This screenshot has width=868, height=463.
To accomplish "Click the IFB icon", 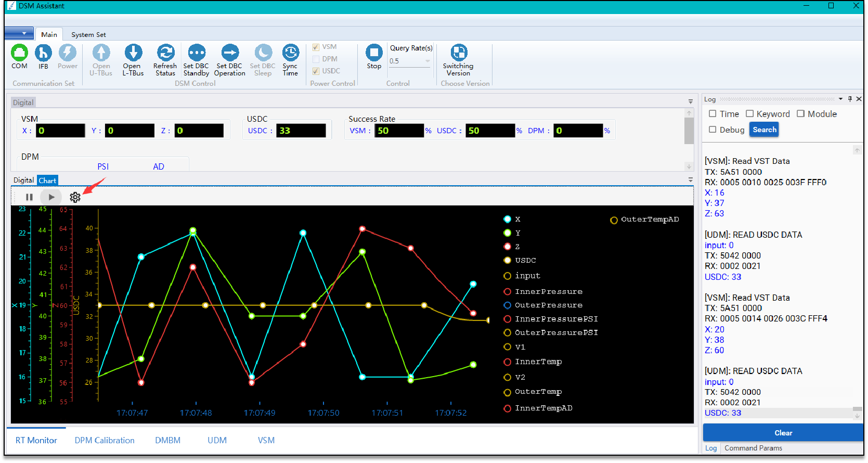I will 43,53.
